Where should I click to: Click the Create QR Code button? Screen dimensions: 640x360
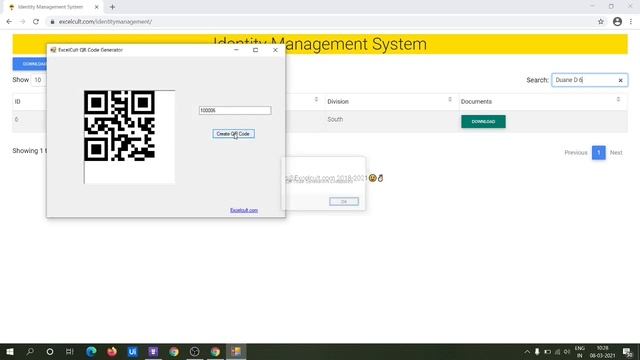233,134
